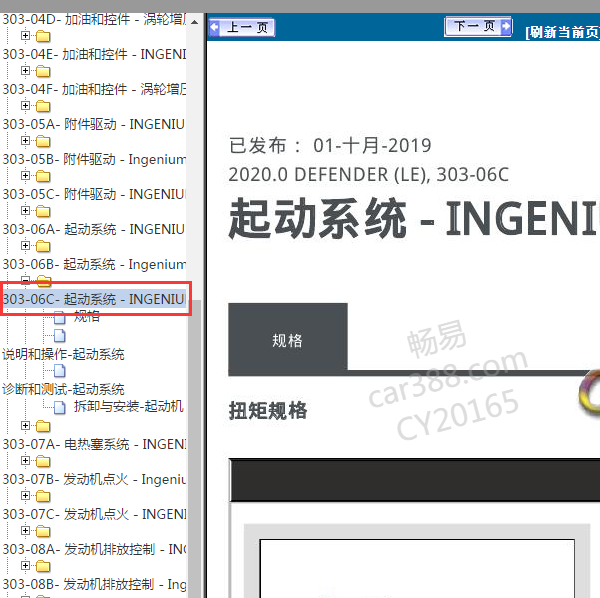Click folder icon under 303-04F entry
600x598 pixels.
[x=43, y=106]
